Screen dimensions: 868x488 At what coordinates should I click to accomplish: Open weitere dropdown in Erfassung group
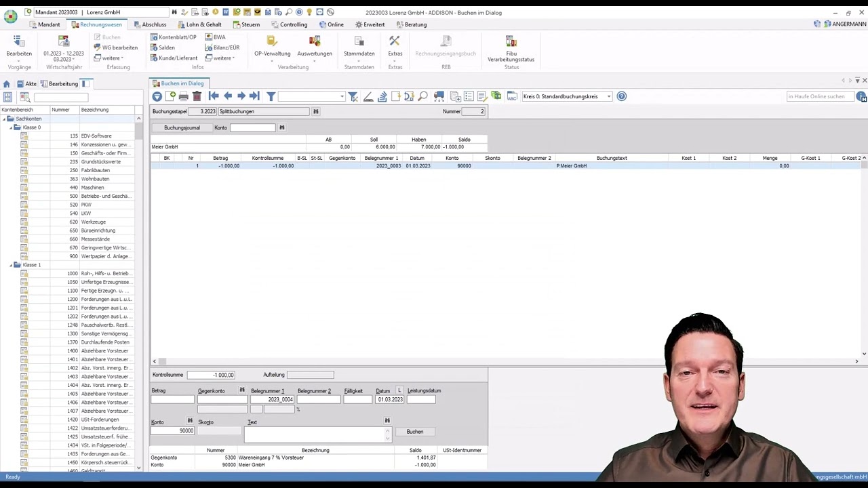[x=108, y=58]
